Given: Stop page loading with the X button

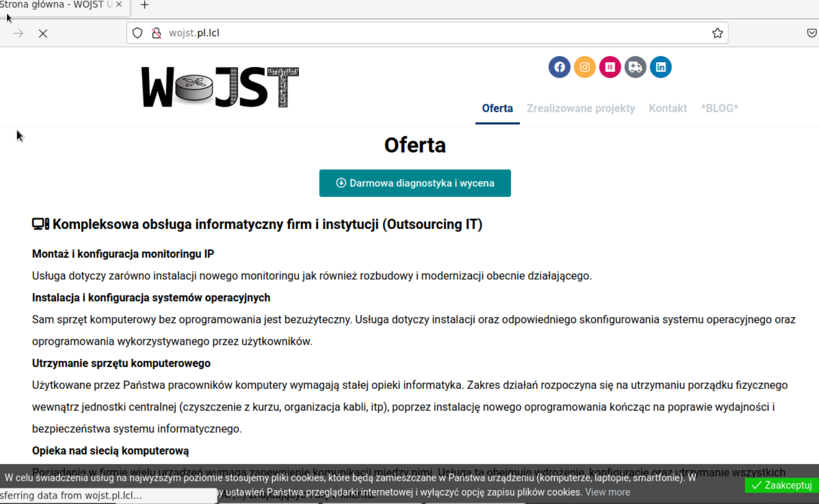Looking at the screenshot, I should [43, 33].
